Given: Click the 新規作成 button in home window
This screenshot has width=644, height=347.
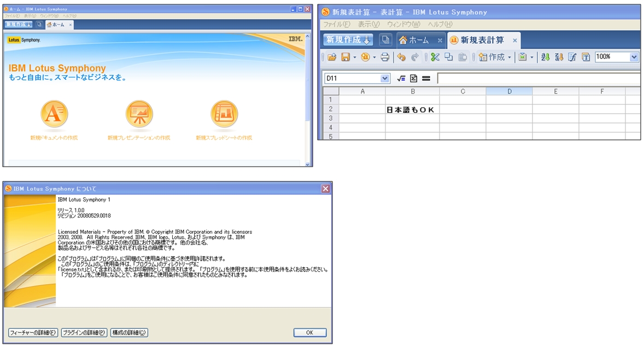Looking at the screenshot, I should 19,24.
